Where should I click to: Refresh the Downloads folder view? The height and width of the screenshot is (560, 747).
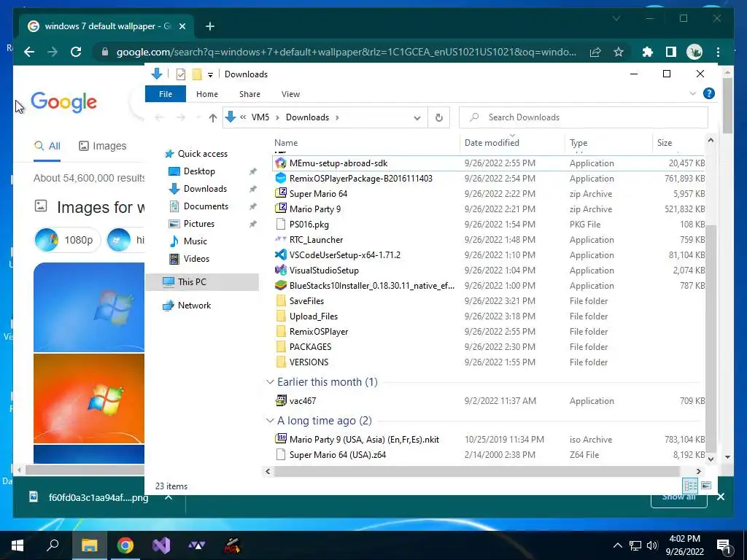pos(438,117)
